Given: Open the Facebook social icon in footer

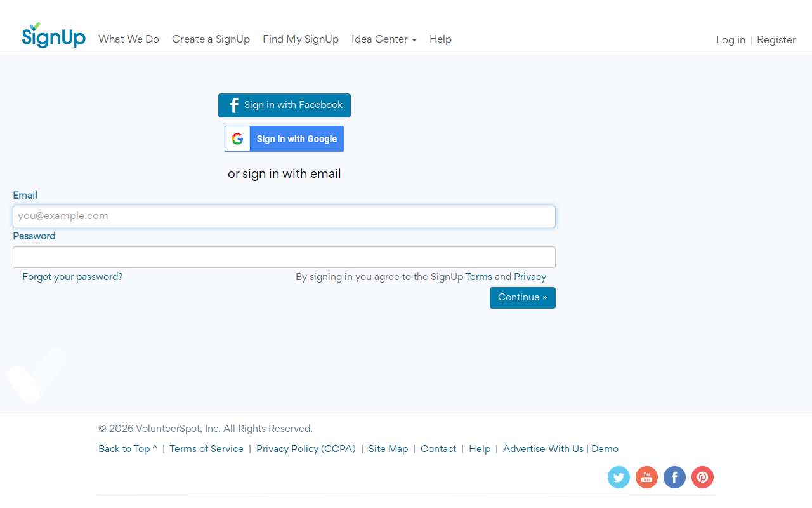Looking at the screenshot, I should 674,477.
